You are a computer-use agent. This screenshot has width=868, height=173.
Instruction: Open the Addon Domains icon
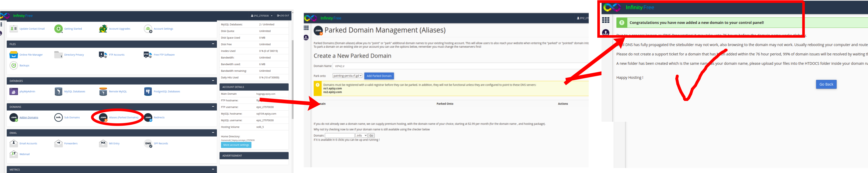(x=14, y=117)
